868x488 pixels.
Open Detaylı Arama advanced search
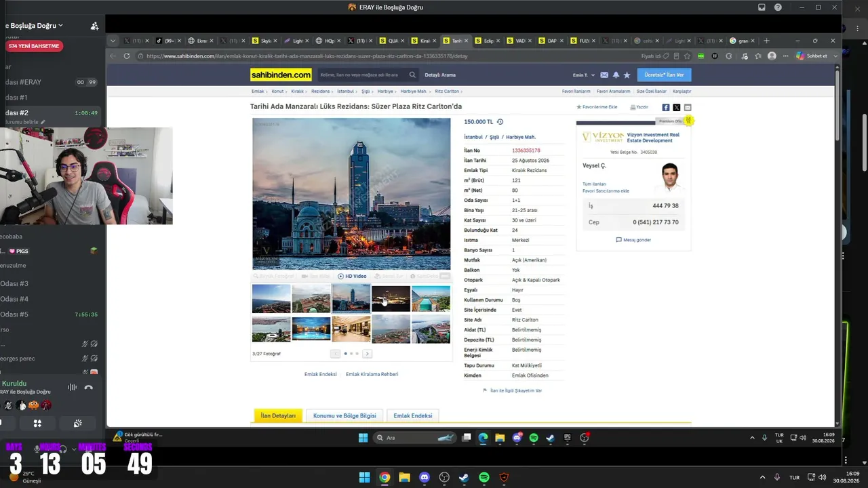[440, 75]
